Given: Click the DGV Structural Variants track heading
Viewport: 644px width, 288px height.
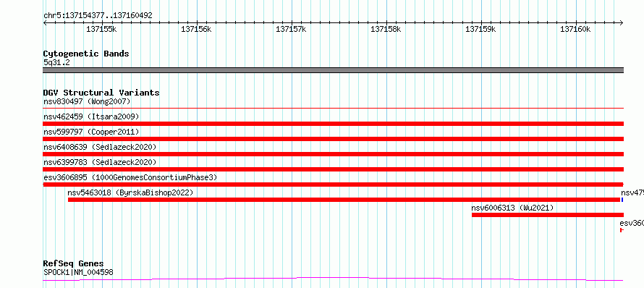Looking at the screenshot, I should coord(101,93).
